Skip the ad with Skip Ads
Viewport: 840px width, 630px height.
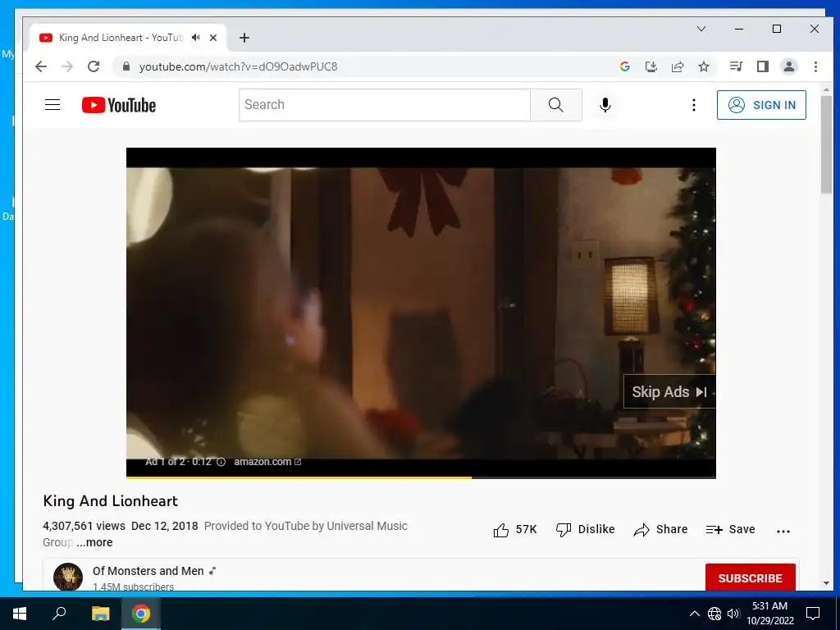click(x=669, y=391)
